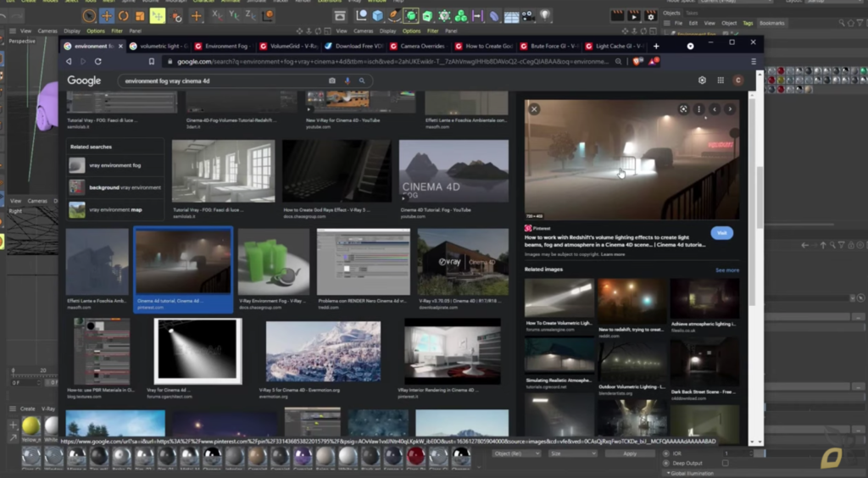868x478 pixels.
Task: Click the filter funnel icon in Objects manager
Action: tap(860, 23)
